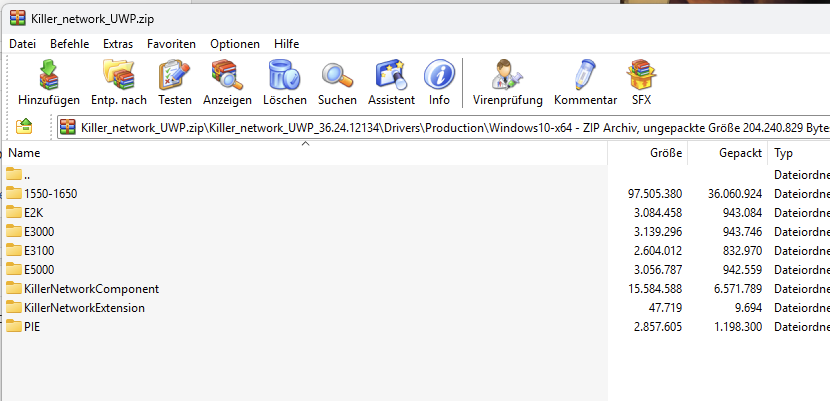Click the Killer_network_UWP.zip window title
830x401 pixels.
pos(93,19)
